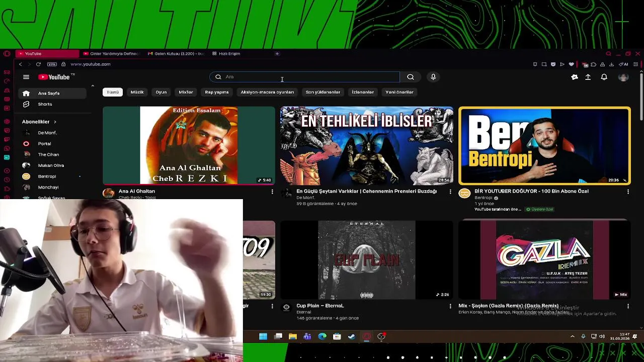Open the YouTube notifications bell

coord(604,77)
